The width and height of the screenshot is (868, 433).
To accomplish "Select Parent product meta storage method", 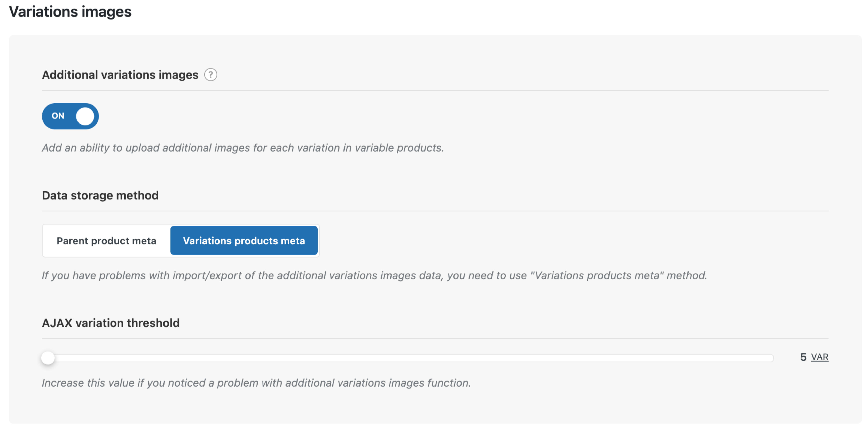I will (106, 241).
